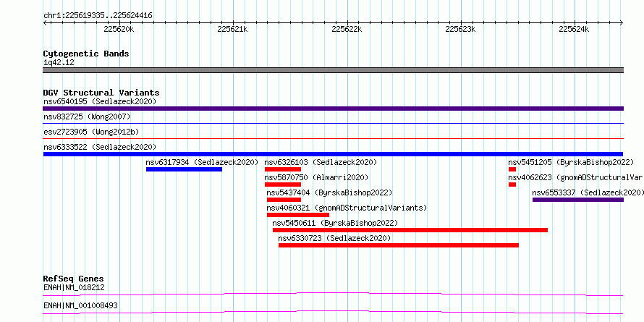The height and width of the screenshot is (322, 644).
Task: Open the nsv6326103 (Sedlazeck2020) label
Action: (x=321, y=162)
